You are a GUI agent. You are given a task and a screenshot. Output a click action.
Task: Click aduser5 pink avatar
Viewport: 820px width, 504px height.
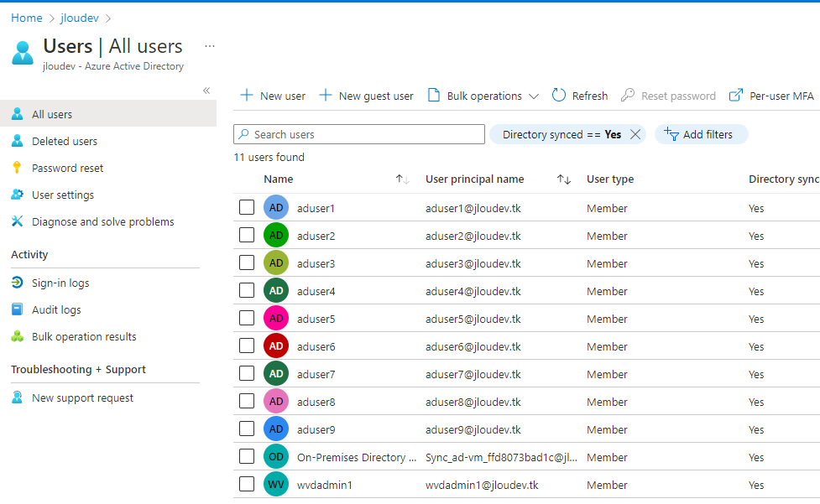click(276, 318)
